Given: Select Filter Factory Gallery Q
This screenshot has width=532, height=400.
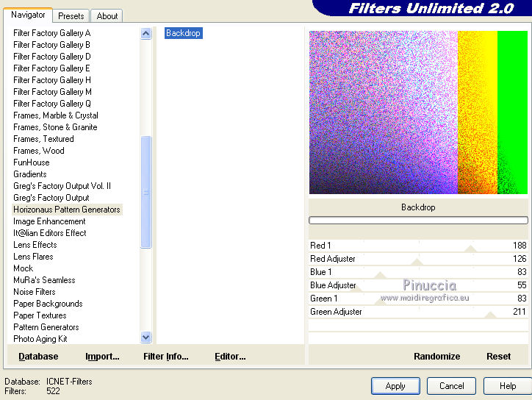Looking at the screenshot, I should (x=52, y=104).
